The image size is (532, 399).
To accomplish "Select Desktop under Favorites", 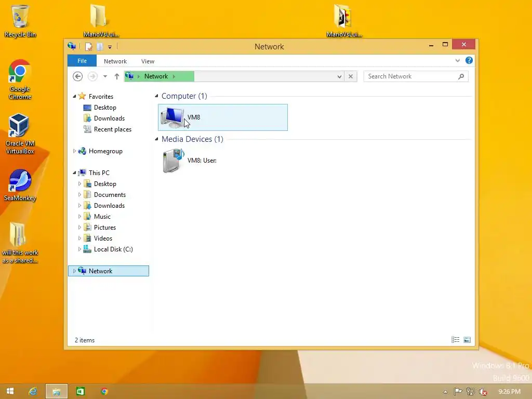I will [105, 108].
